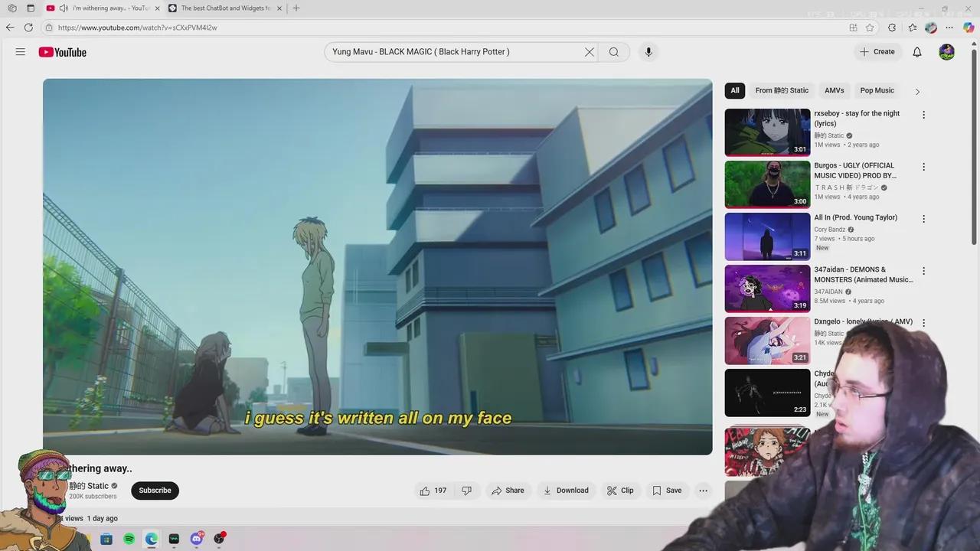Open options for rxseboy stay for the night
The width and height of the screenshot is (980, 551).
click(923, 115)
